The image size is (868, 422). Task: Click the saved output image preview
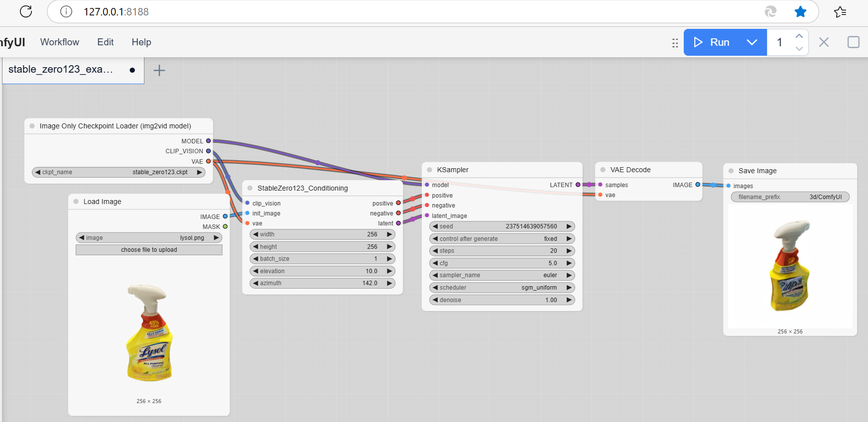[790, 266]
